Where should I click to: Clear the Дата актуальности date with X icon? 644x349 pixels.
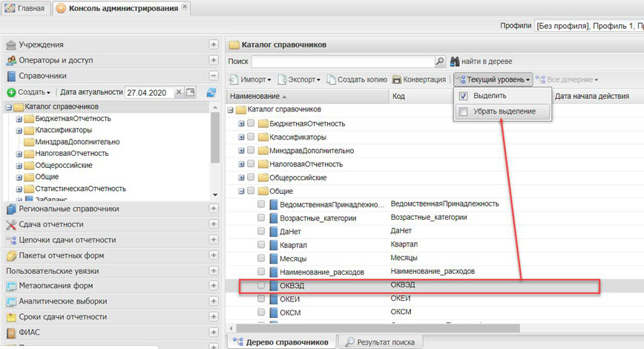click(179, 92)
